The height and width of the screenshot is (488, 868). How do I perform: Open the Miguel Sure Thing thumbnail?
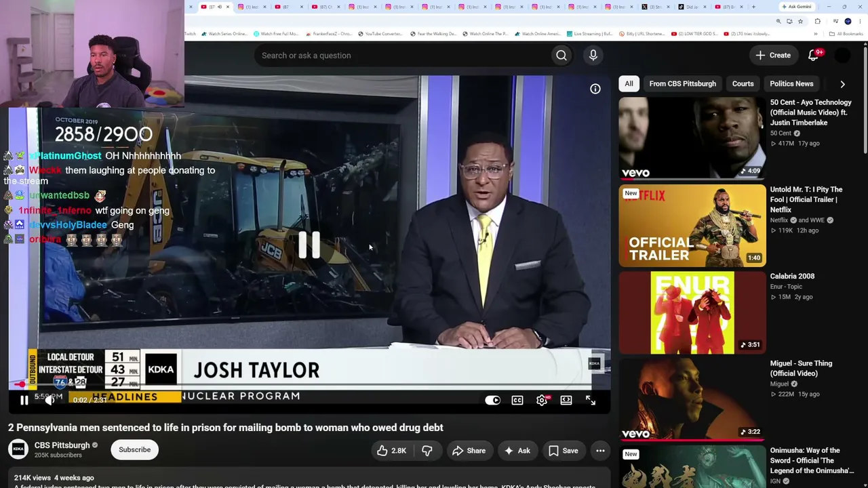tap(692, 400)
